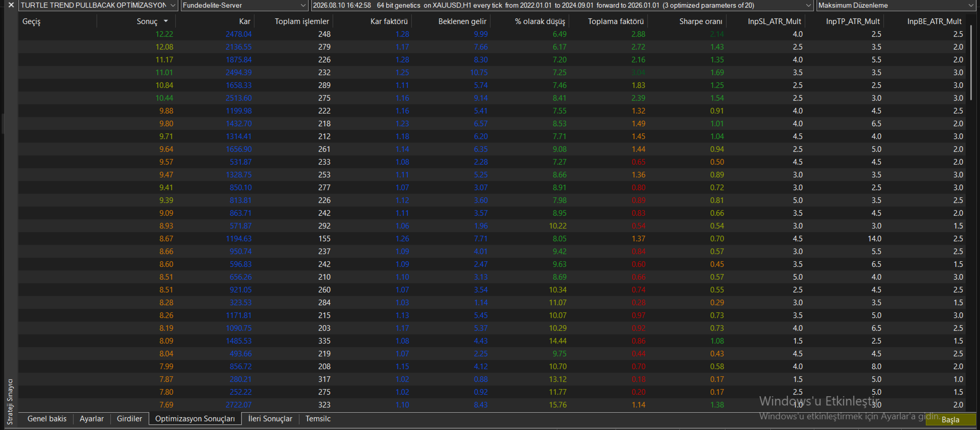980x430 pixels.
Task: Select the drawdown value 14.44
Action: point(558,341)
